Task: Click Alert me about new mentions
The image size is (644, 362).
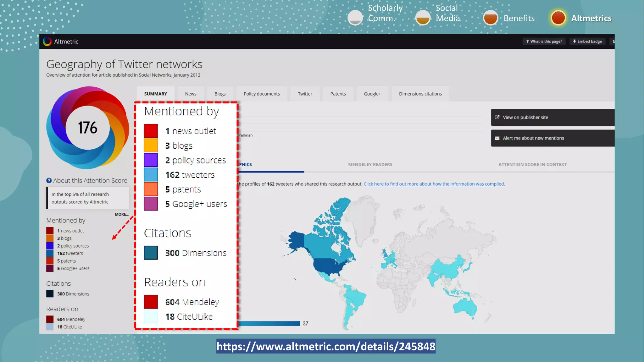Action: click(x=553, y=138)
